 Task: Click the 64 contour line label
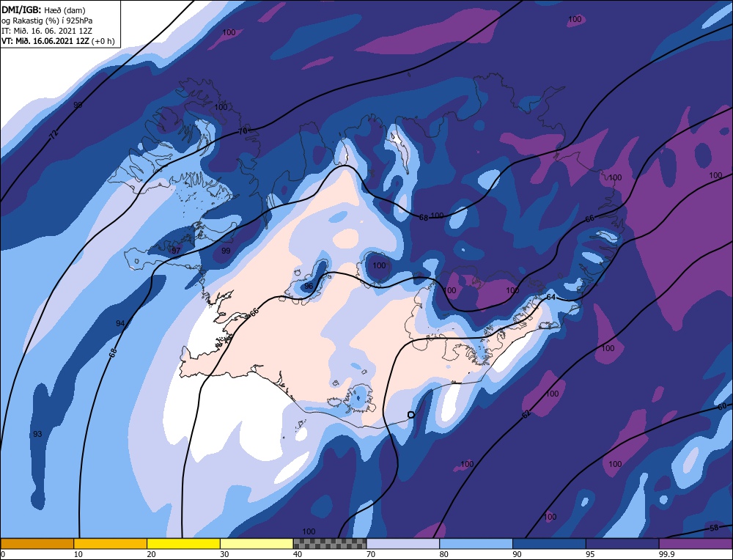[551, 298]
